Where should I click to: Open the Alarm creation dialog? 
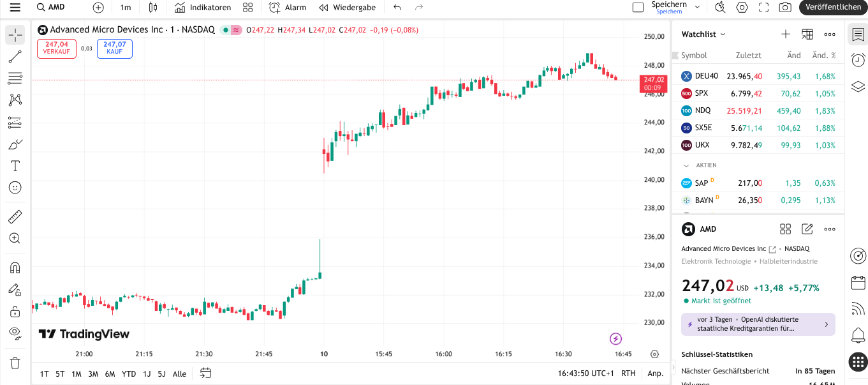point(288,8)
